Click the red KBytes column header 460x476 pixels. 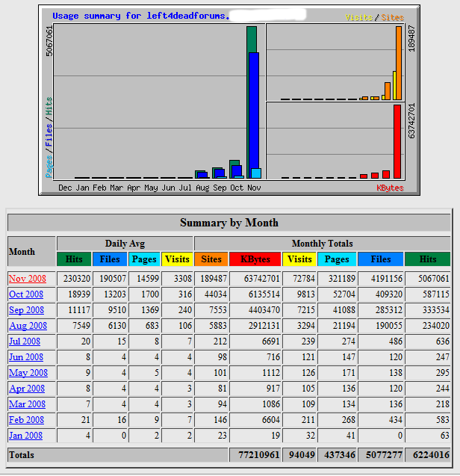tap(255, 259)
